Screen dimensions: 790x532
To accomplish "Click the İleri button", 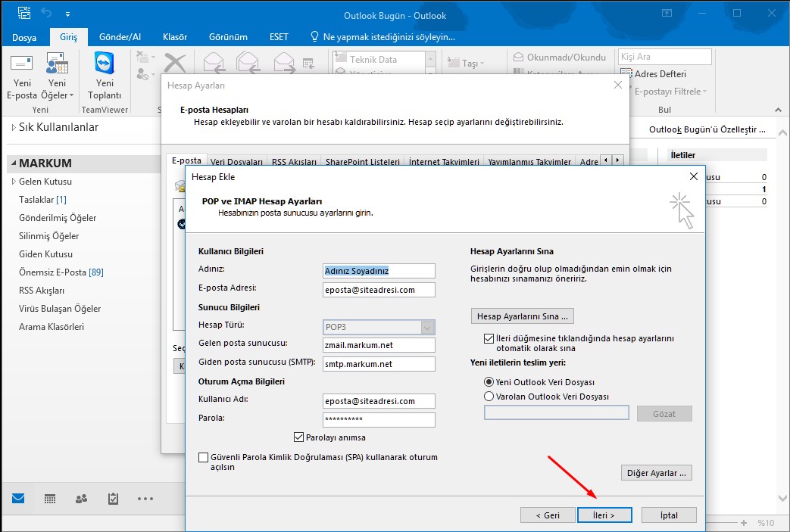I will [604, 515].
